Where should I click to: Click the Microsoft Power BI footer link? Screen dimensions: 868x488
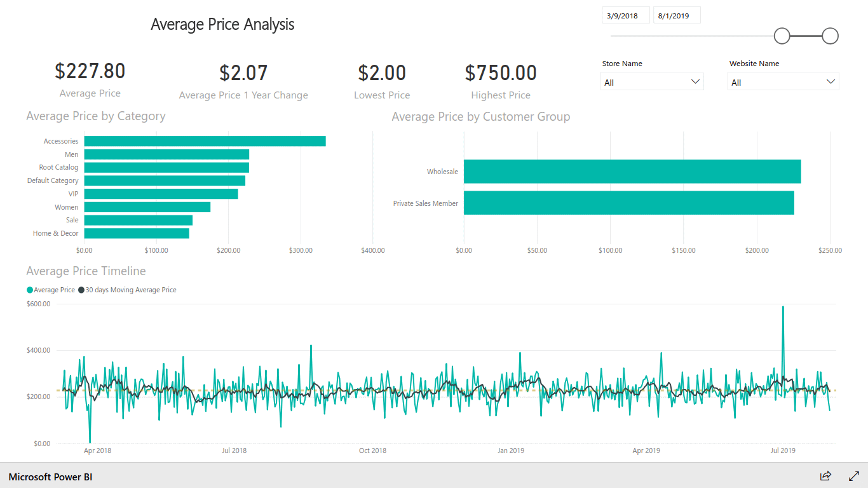pyautogui.click(x=50, y=477)
